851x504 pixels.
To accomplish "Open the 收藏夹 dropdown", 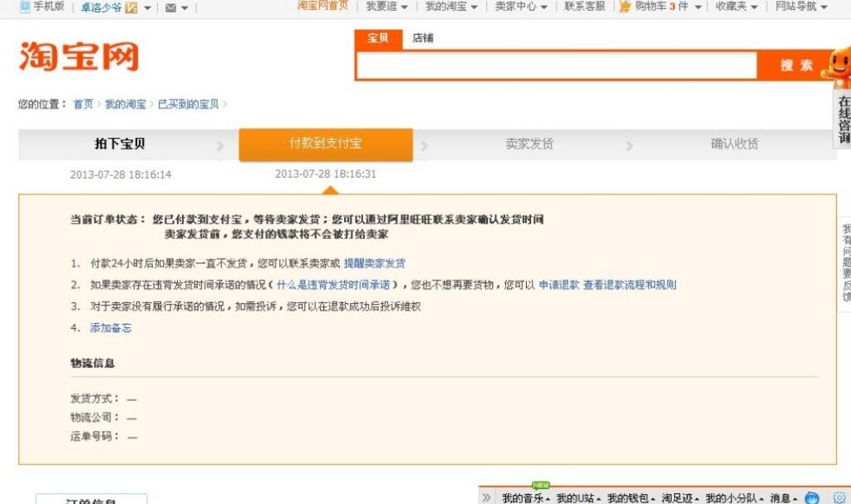I will click(736, 7).
